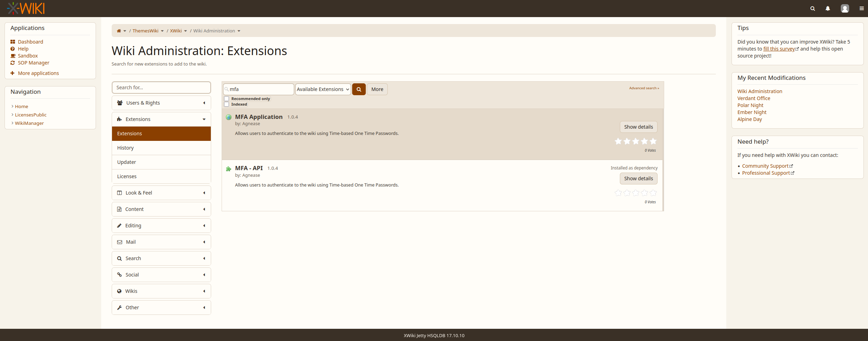Screen dimensions: 868x341
Task: Click the Social link icon
Action: (119, 275)
